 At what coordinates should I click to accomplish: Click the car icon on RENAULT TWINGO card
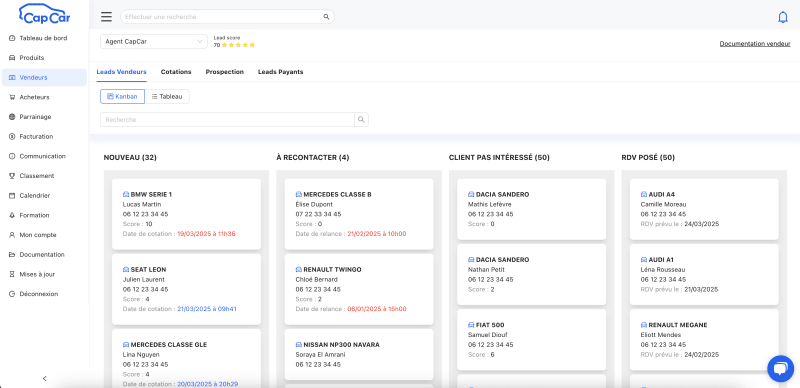click(x=298, y=270)
